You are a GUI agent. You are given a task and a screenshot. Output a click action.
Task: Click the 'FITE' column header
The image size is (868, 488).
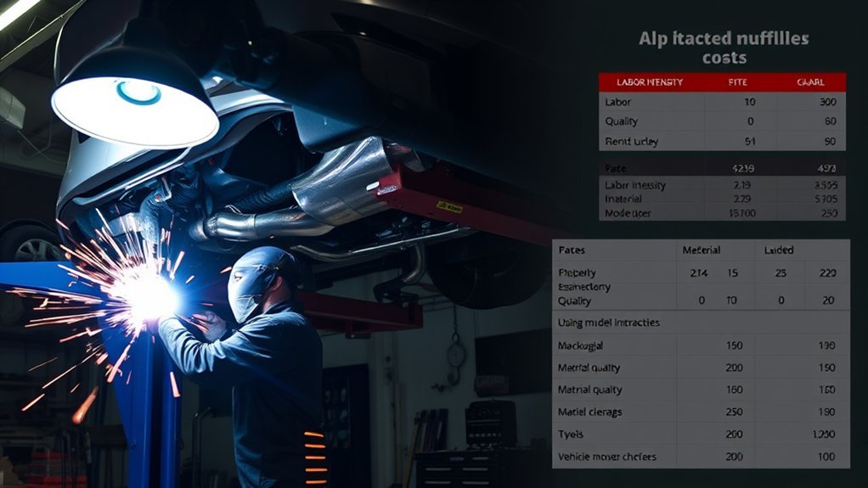[x=737, y=82]
